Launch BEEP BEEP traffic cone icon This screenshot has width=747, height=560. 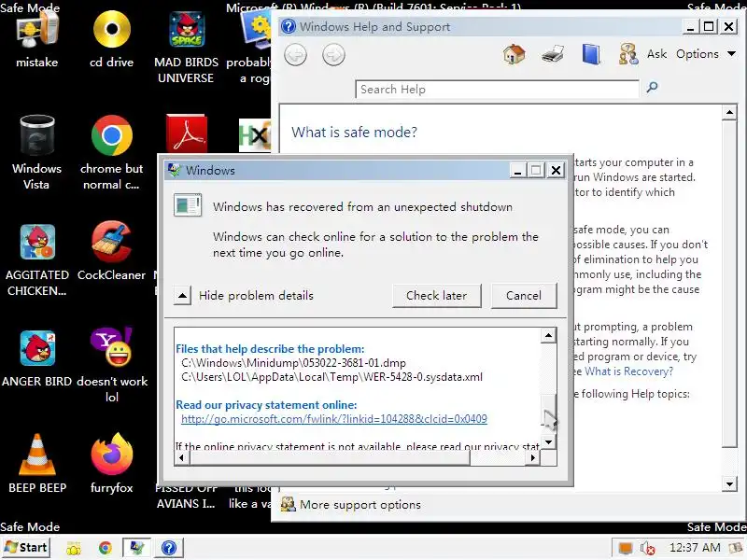[36, 464]
